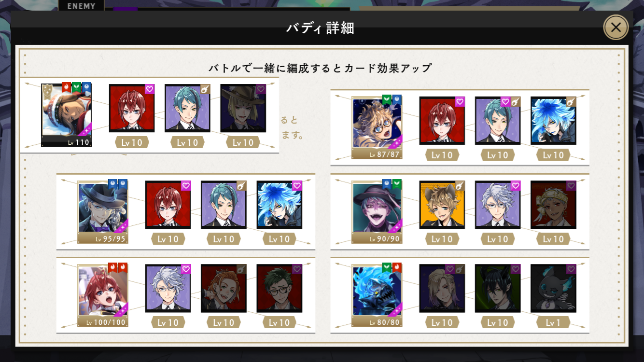Choose the Lv 90/90 grinning character card
The image size is (644, 362).
(377, 212)
